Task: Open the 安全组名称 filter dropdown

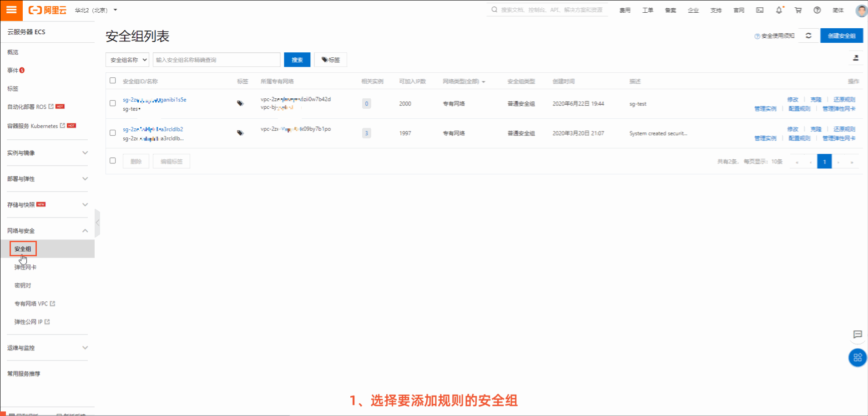Action: (127, 60)
